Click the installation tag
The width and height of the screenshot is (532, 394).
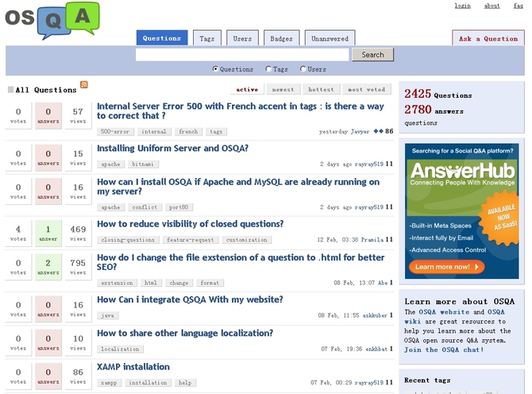click(148, 382)
